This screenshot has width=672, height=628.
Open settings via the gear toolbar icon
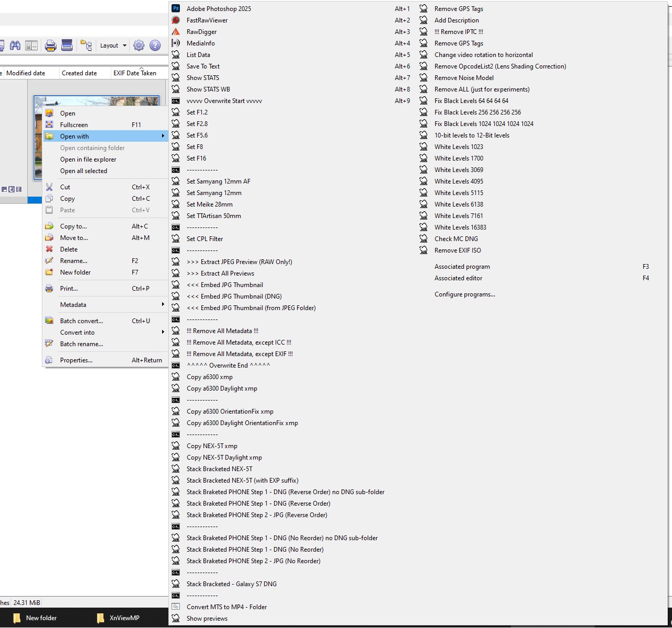click(x=139, y=45)
